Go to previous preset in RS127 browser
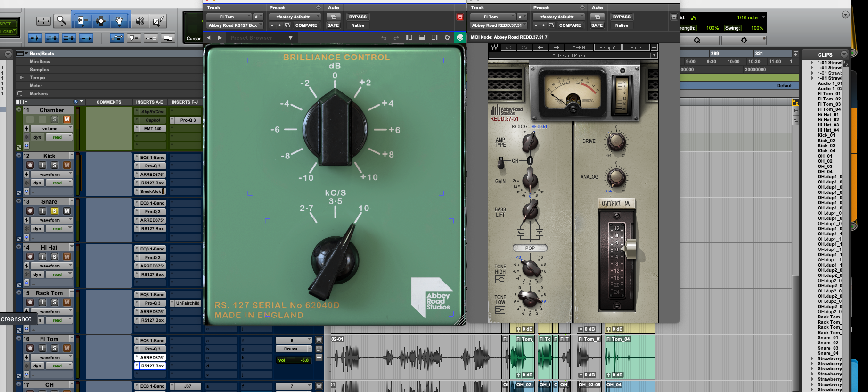Viewport: 868px width, 392px height. click(209, 38)
